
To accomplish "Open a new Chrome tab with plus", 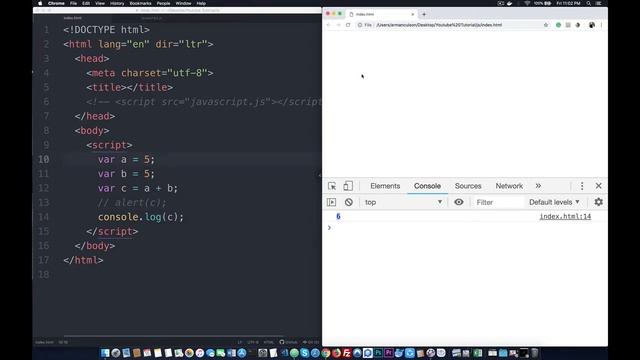I will click(x=424, y=14).
